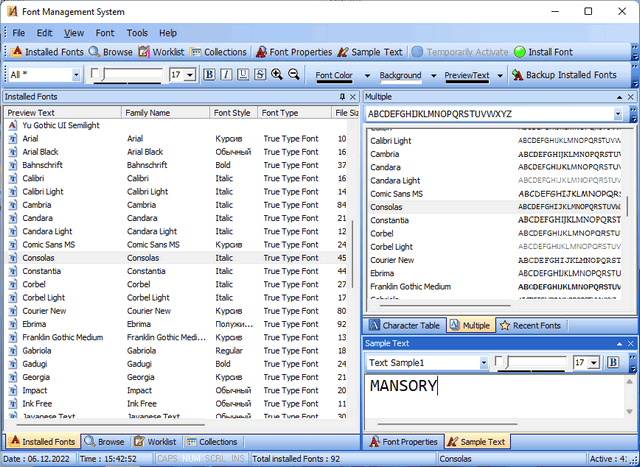Open the Text Sample1 dropdown
This screenshot has width=640, height=467.
click(484, 363)
